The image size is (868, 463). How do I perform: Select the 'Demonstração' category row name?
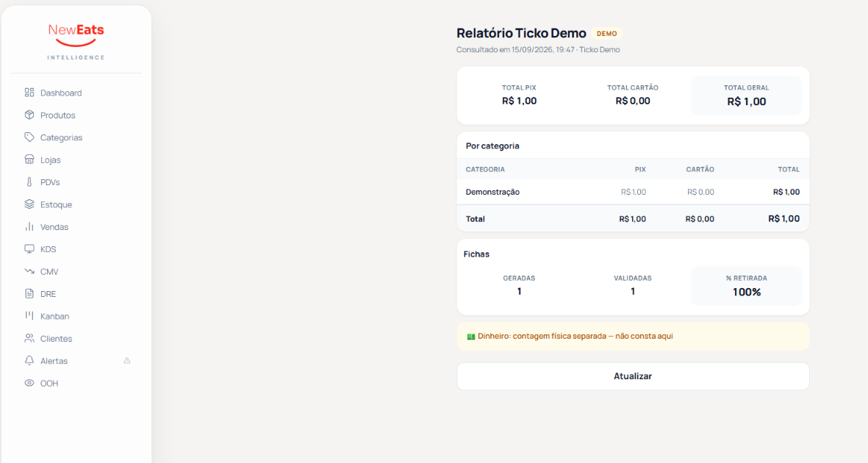click(492, 192)
